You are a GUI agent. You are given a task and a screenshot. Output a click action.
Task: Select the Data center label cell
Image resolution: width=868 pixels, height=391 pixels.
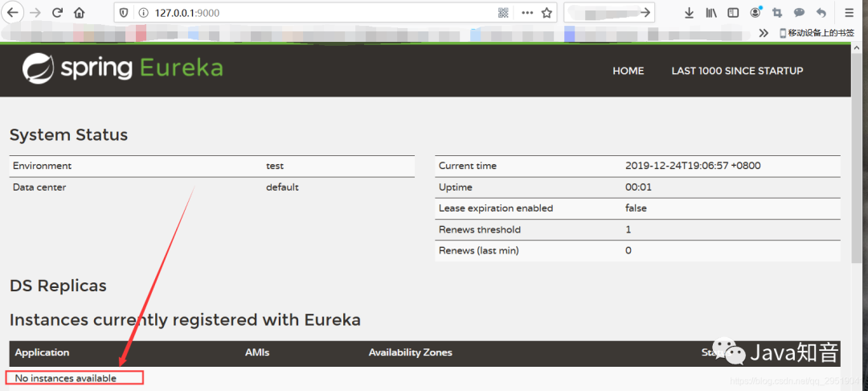tap(39, 187)
